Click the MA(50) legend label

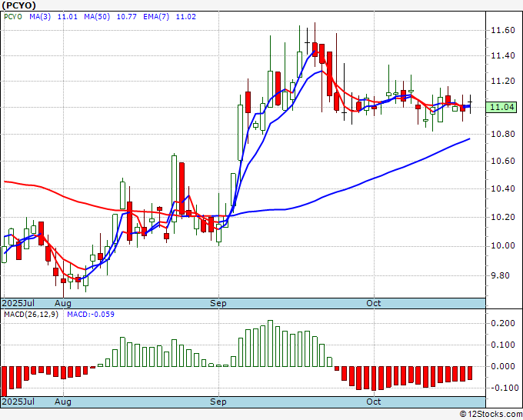point(97,17)
